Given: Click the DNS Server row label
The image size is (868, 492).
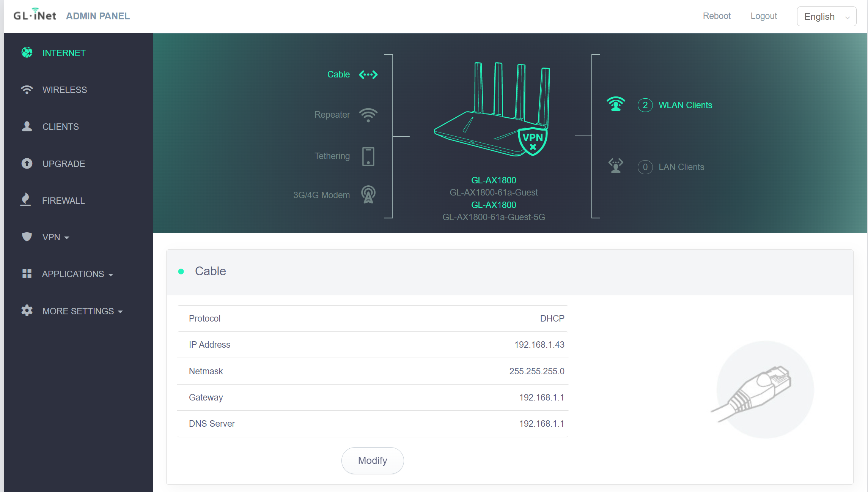Looking at the screenshot, I should point(212,424).
